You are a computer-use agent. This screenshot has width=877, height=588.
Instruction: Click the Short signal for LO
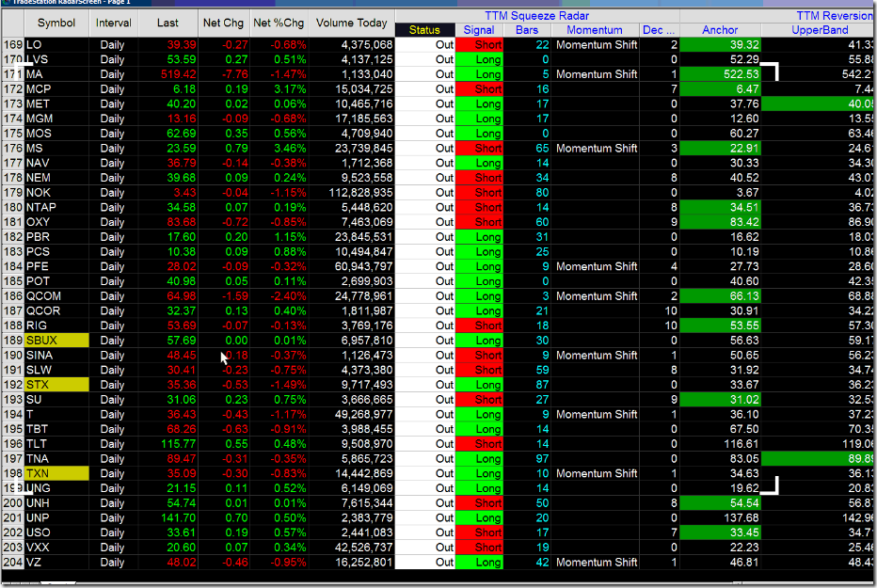(x=479, y=45)
